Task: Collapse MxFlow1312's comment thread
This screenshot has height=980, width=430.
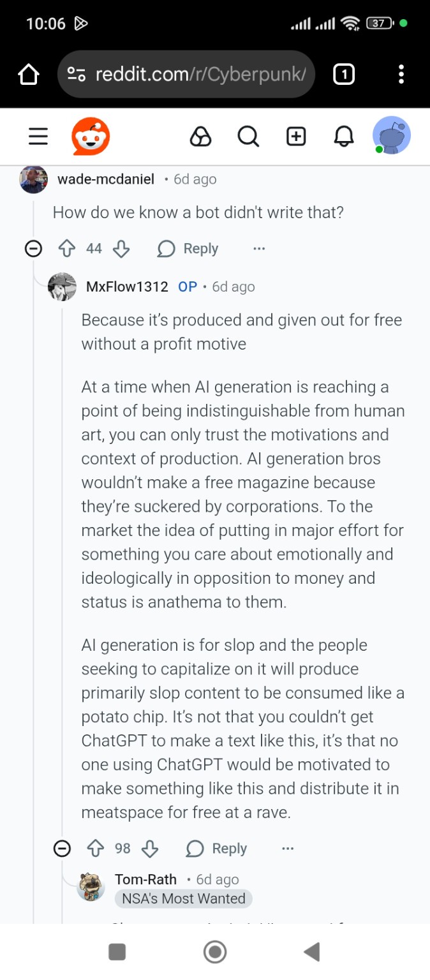Action: click(x=62, y=849)
